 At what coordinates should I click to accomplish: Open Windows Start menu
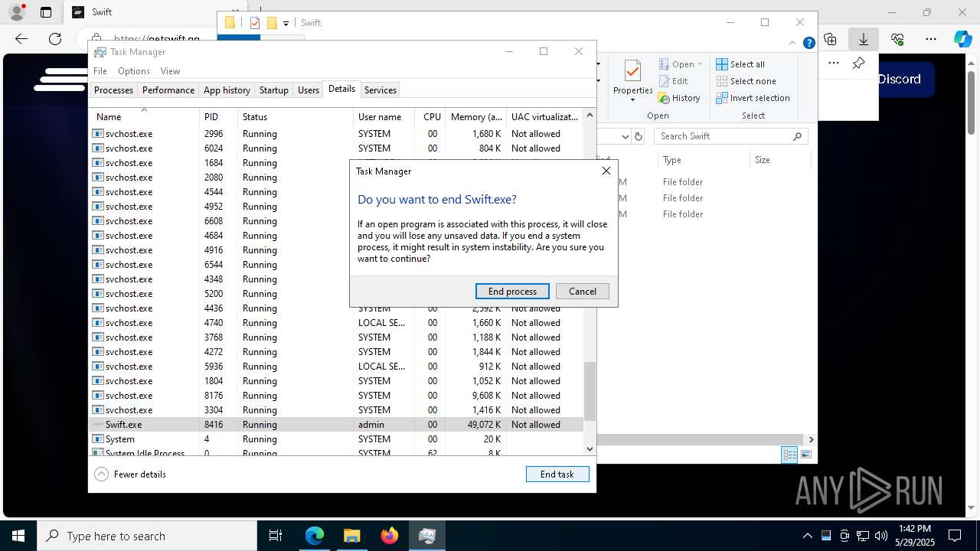[18, 536]
